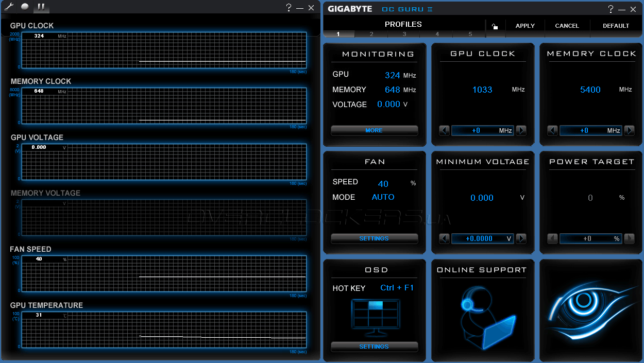The width and height of the screenshot is (644, 363).
Task: Restore settings with DEFAULT button
Action: [x=616, y=26]
